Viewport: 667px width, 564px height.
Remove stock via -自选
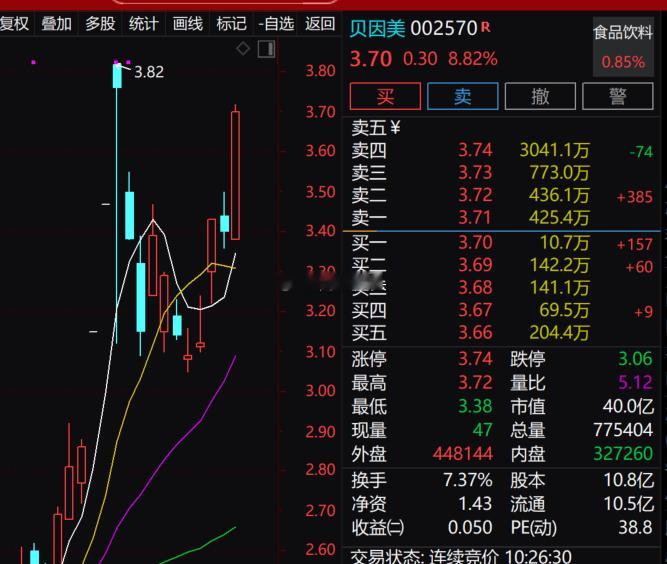[x=276, y=23]
